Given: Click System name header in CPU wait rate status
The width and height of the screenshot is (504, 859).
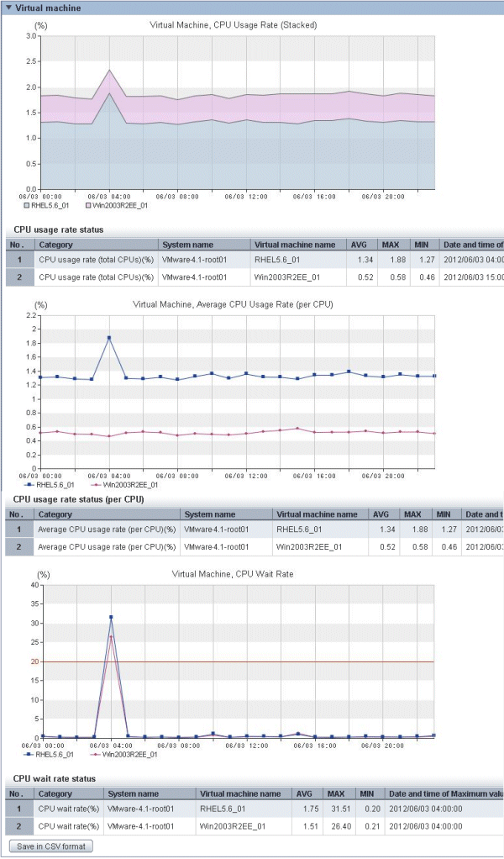Looking at the screenshot, I should click(x=150, y=793).
